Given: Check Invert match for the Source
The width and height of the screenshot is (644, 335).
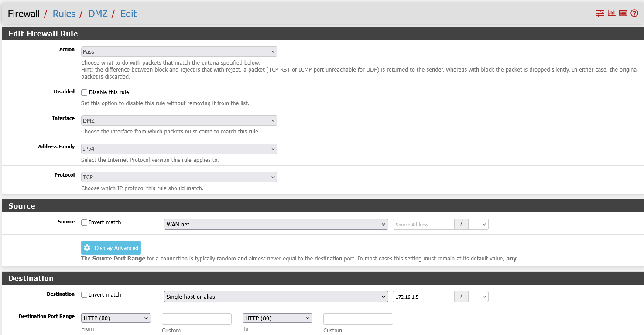Looking at the screenshot, I should [84, 222].
